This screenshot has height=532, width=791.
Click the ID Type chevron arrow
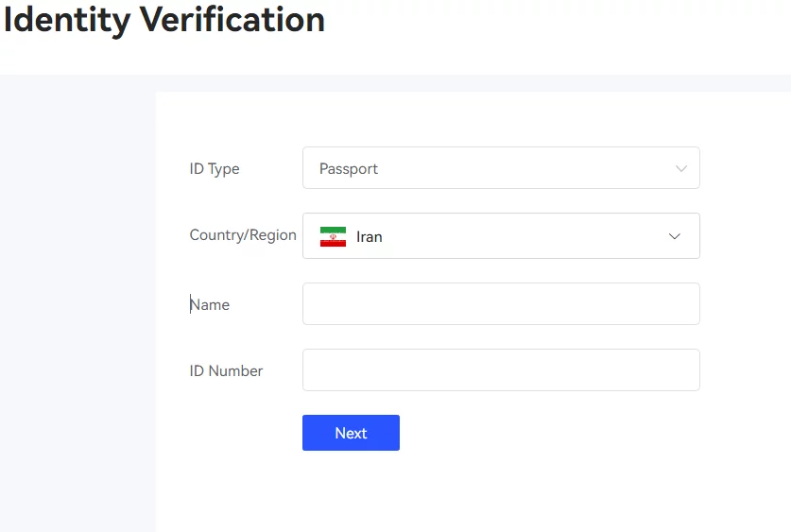click(681, 169)
